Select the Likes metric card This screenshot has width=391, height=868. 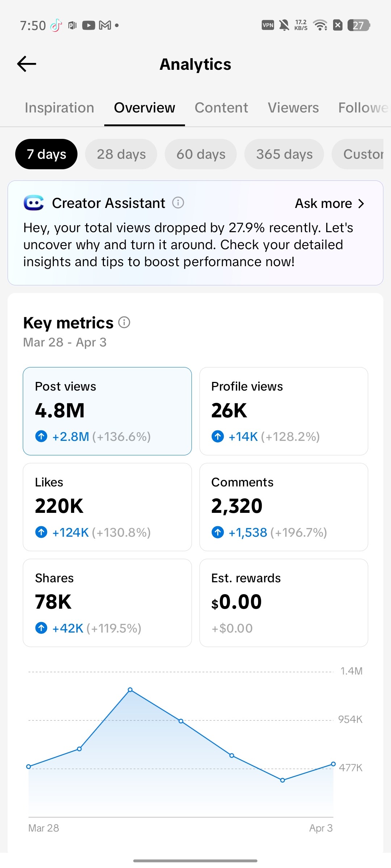click(107, 507)
